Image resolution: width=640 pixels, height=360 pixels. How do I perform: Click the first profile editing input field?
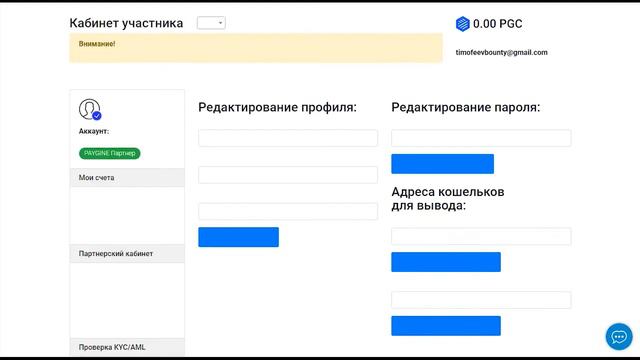pyautogui.click(x=288, y=138)
